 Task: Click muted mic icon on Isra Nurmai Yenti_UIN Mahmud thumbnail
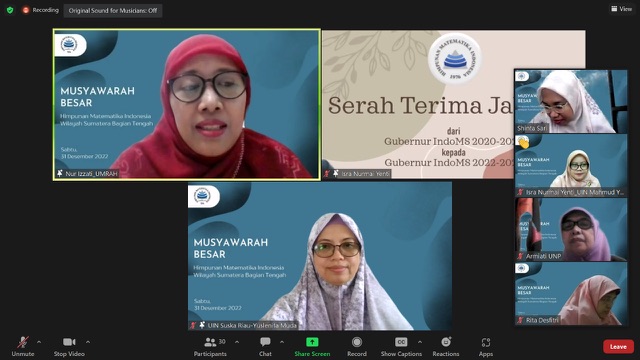520,192
